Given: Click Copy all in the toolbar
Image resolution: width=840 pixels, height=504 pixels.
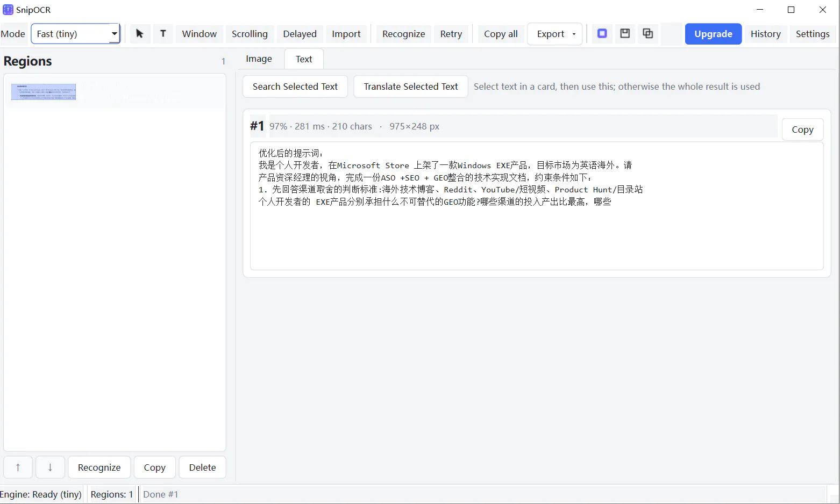Looking at the screenshot, I should coord(501,34).
